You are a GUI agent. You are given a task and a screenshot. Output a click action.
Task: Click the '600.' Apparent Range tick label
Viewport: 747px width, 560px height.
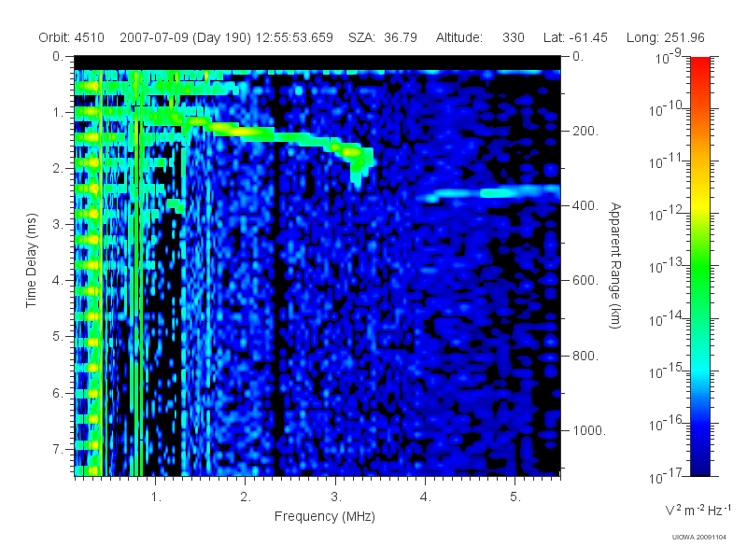point(585,281)
